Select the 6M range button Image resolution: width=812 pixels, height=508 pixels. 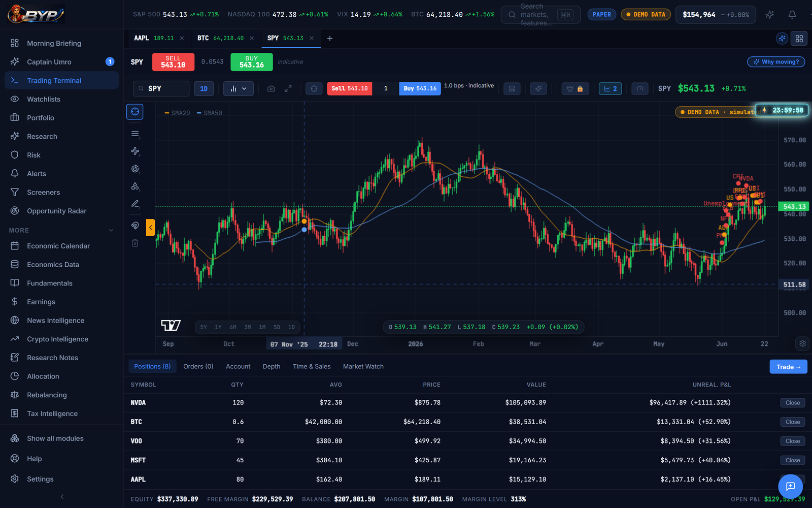pos(233,327)
